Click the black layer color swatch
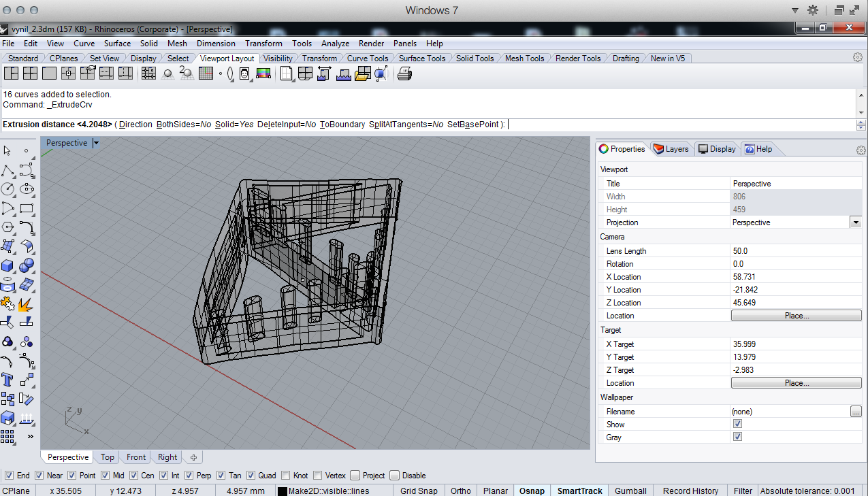The image size is (868, 496). (x=282, y=491)
